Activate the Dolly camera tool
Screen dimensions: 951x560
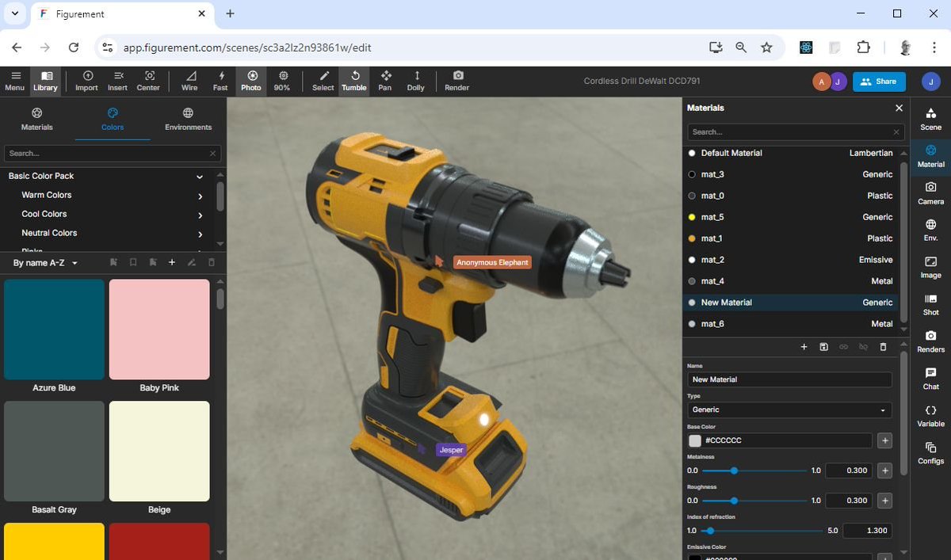416,81
